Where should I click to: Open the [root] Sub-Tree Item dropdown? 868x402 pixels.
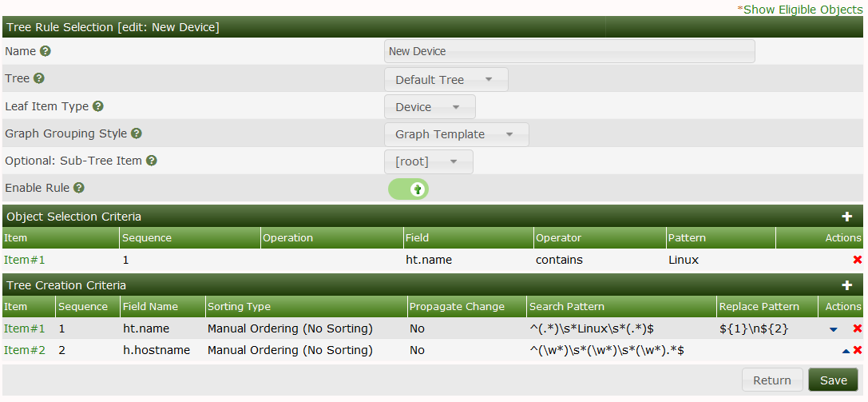(428, 161)
